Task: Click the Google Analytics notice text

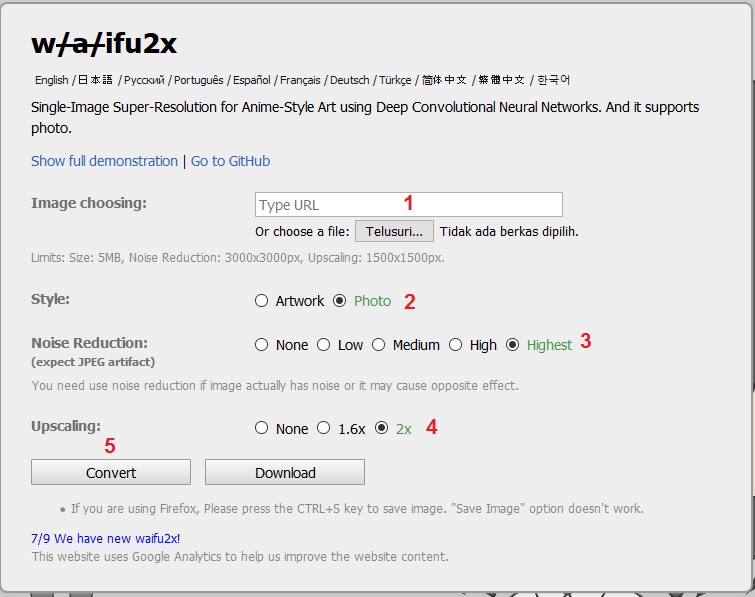Action: [x=240, y=557]
